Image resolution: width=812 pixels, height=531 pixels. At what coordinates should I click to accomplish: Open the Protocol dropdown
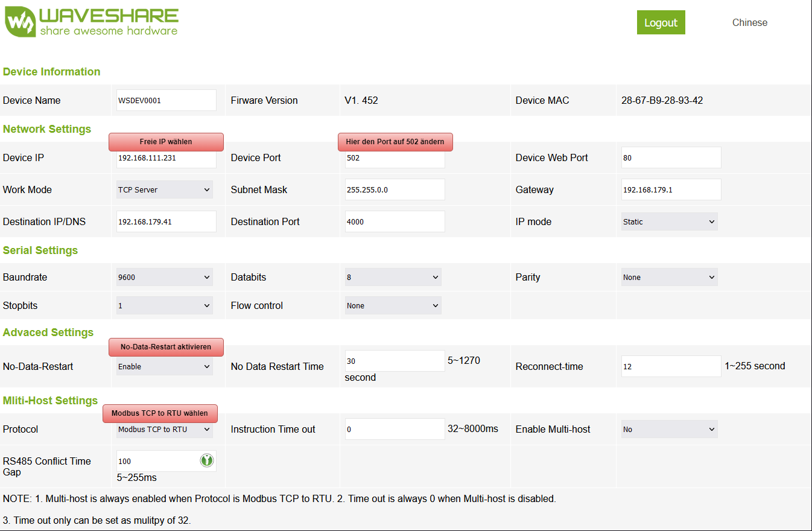tap(164, 430)
